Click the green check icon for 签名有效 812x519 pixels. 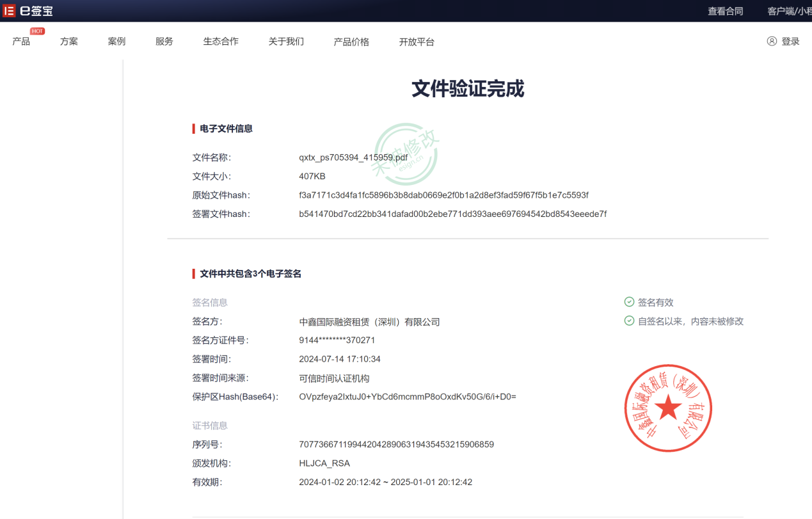click(x=629, y=302)
